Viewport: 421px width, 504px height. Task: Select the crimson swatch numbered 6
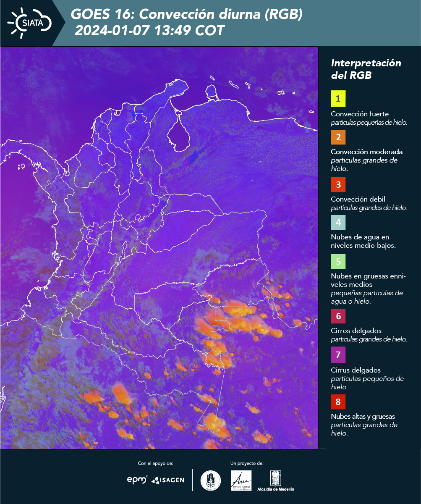tap(338, 316)
